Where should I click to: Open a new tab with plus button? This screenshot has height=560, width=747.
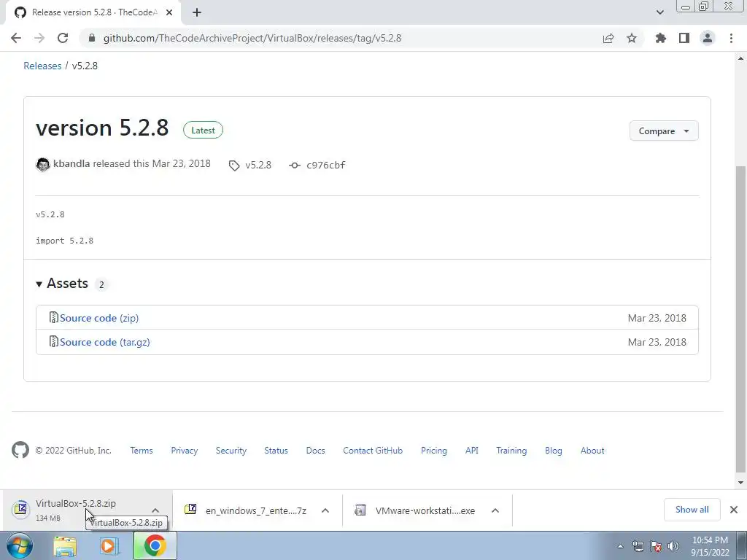coord(197,12)
